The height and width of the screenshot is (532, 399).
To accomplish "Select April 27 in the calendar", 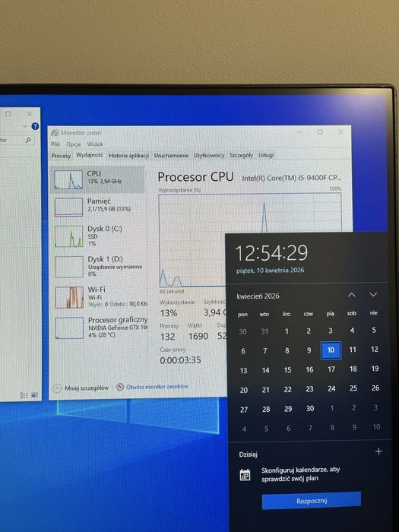I will (244, 410).
